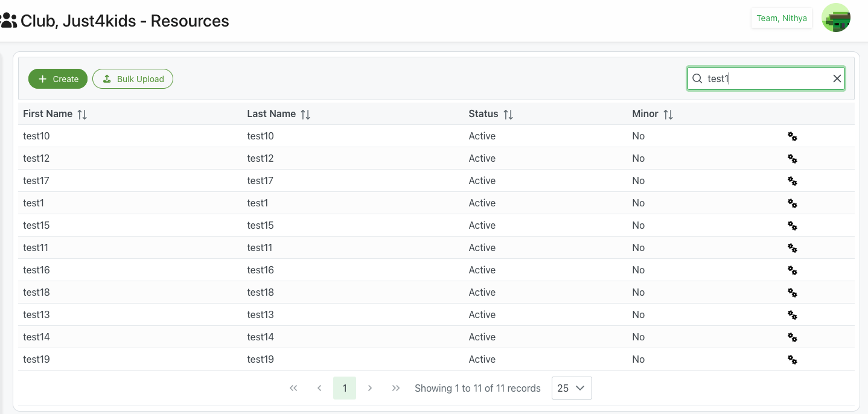Viewport: 868px width, 414px height.
Task: Click the Bulk Upload button
Action: click(x=133, y=79)
